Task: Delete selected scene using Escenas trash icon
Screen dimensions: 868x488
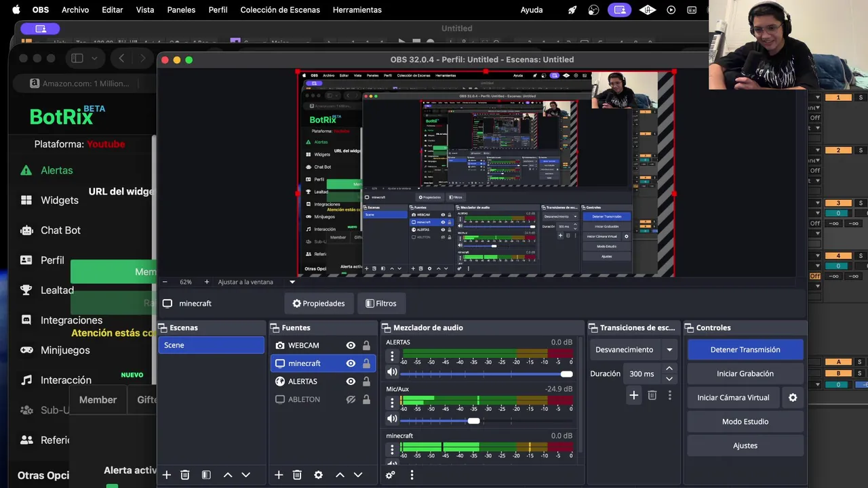Action: pyautogui.click(x=185, y=475)
